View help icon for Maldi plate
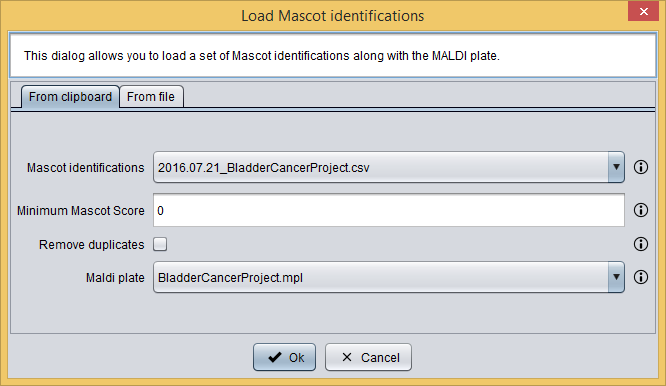This screenshot has height=386, width=666. click(x=641, y=277)
